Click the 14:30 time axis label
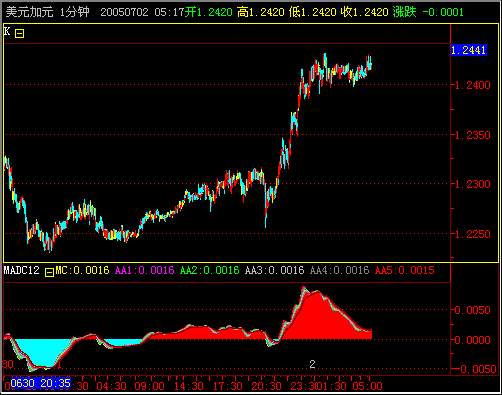The image size is (502, 395). coord(189,386)
